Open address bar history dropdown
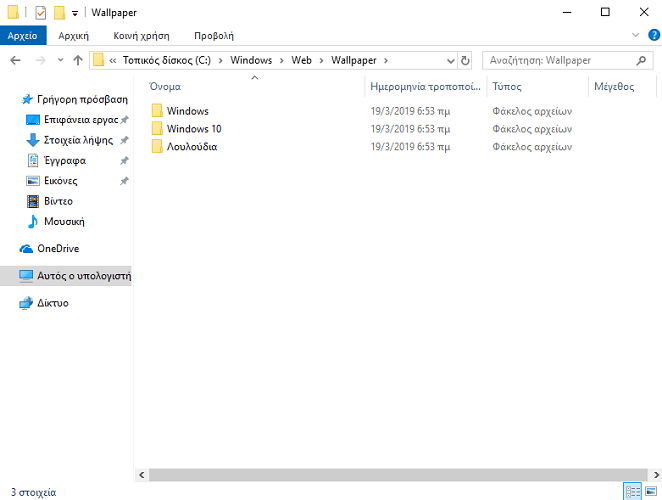This screenshot has width=662, height=500. [450, 61]
